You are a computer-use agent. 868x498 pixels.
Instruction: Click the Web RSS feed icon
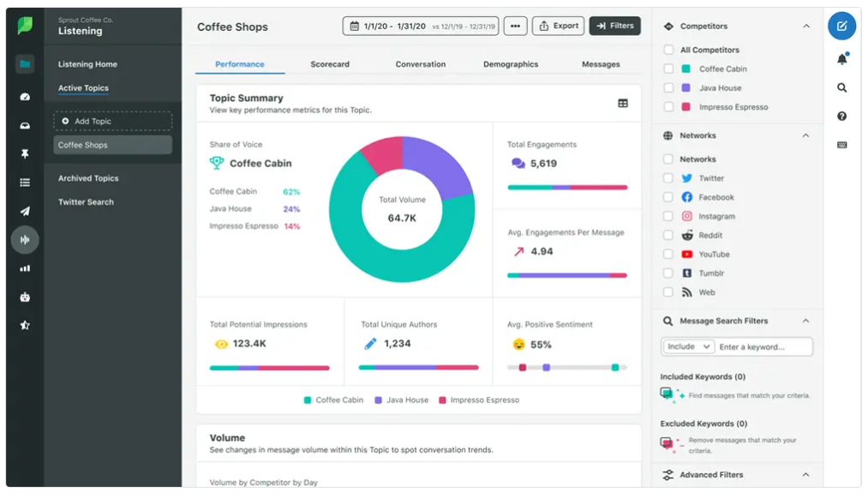pos(687,292)
